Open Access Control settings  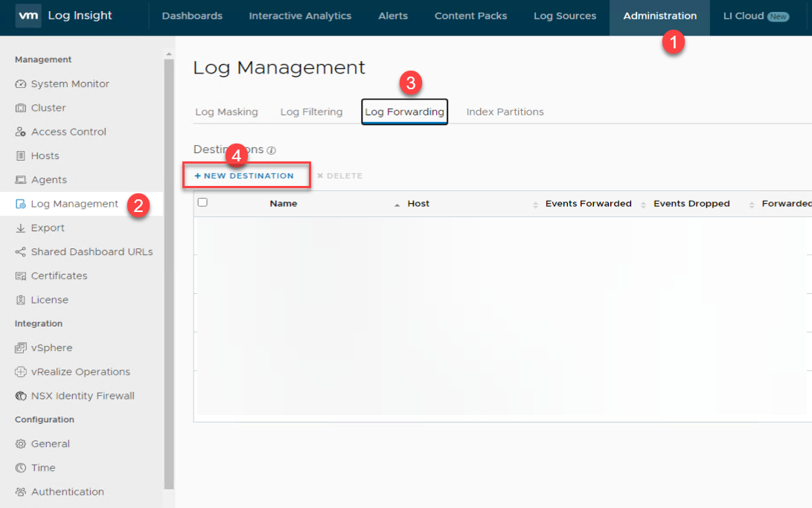67,132
